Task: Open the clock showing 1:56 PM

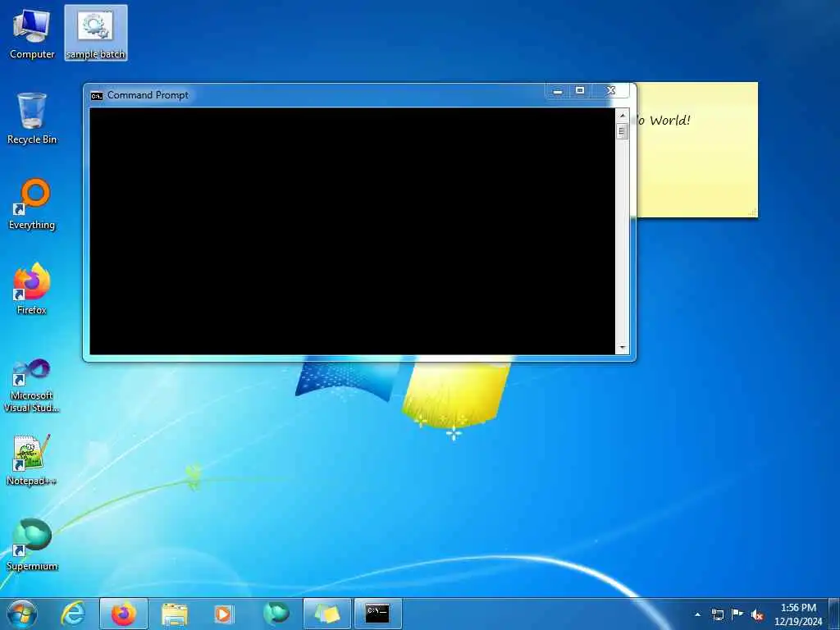Action: click(797, 614)
